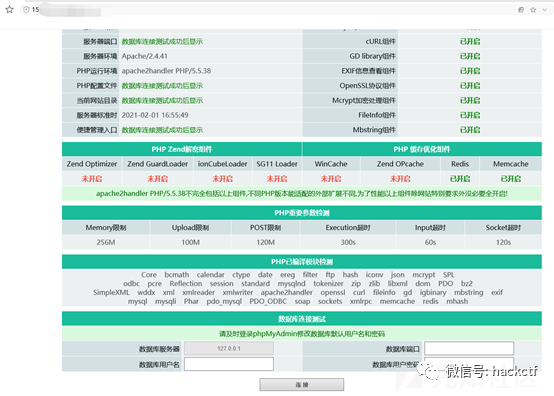Viewport: 554px width, 396px height.
Task: Click the 连接 button
Action: 301,385
